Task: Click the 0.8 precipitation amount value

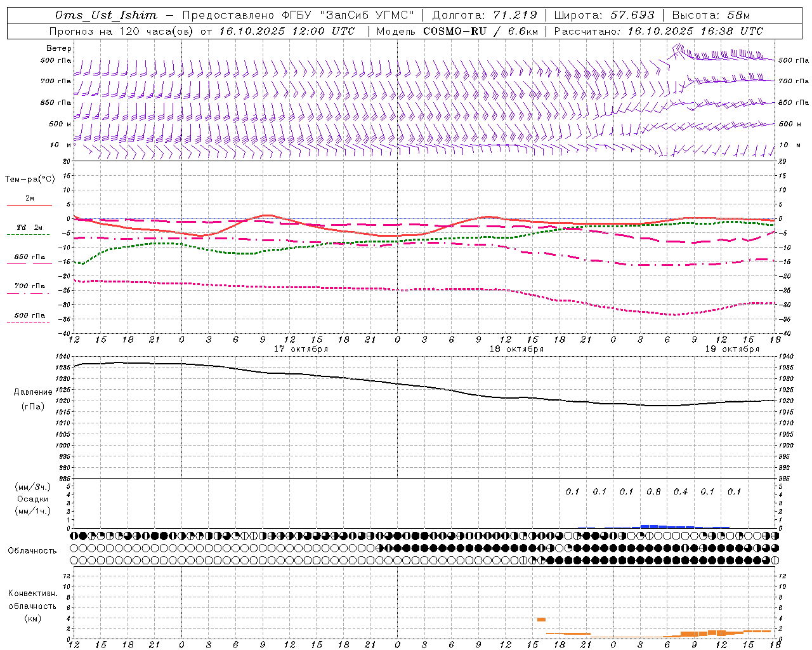Action: tap(653, 492)
